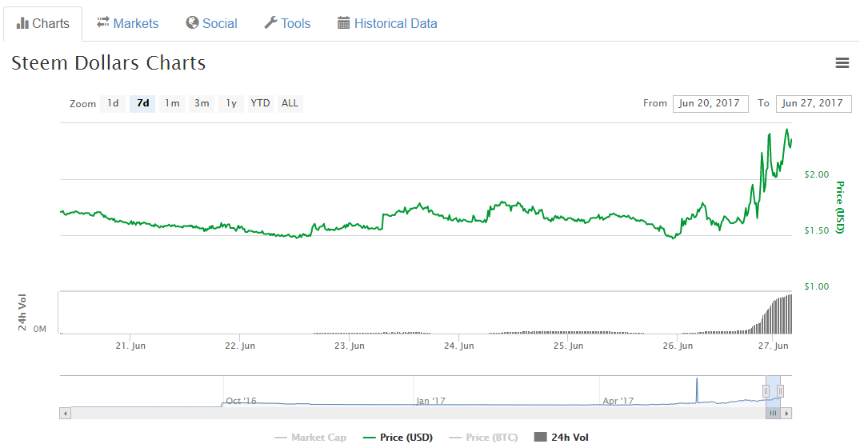Set zoom range to ALL
Screen dimensions: 868x448
[290, 103]
